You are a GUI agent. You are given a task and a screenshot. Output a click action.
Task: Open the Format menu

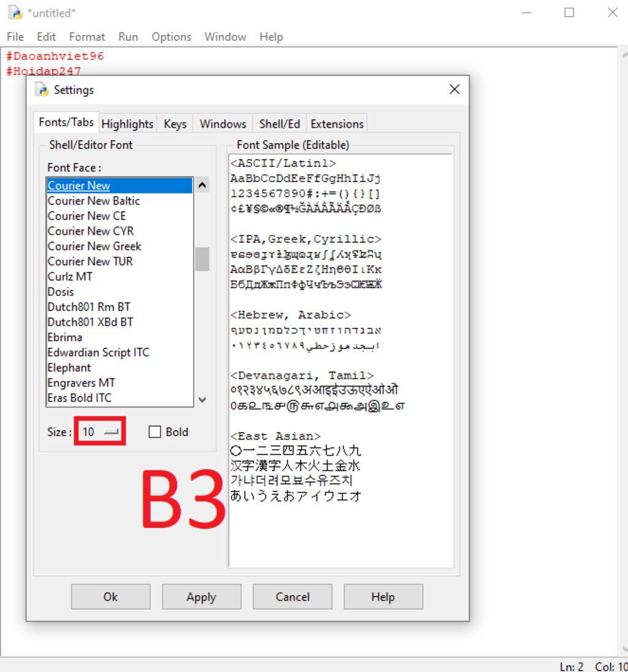86,37
